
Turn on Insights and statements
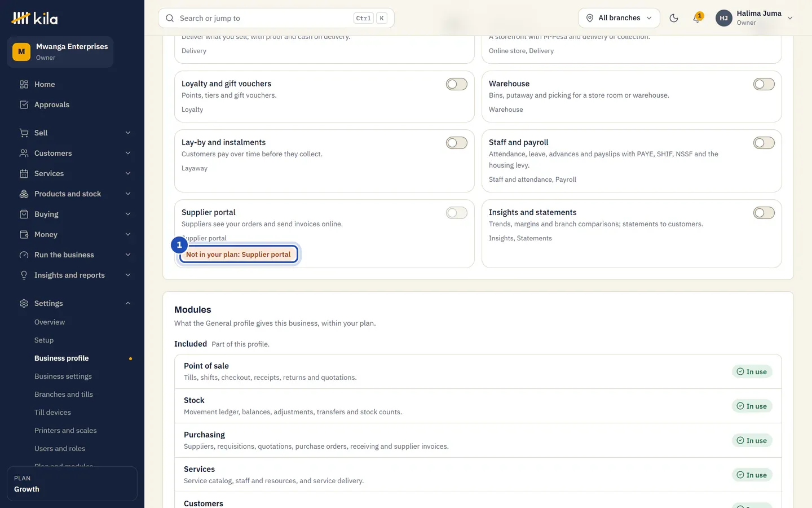[764, 213]
